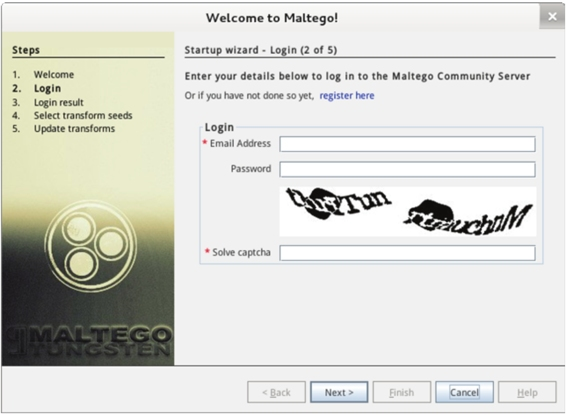Click the Maltego circular logo emblem
The width and height of the screenshot is (566, 415).
[x=91, y=246]
